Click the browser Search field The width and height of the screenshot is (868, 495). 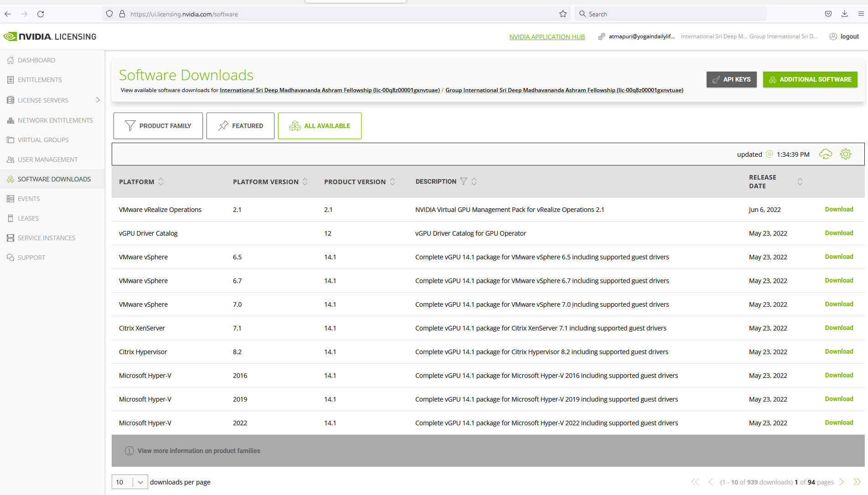pyautogui.click(x=670, y=14)
